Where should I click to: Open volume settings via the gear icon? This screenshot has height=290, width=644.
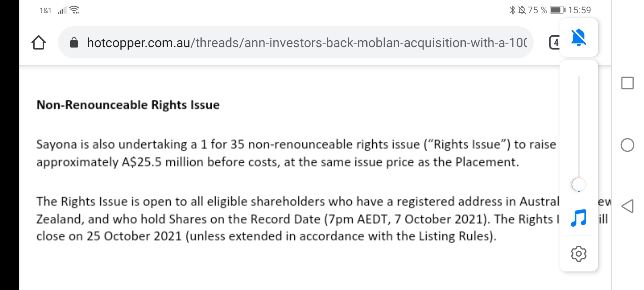pyautogui.click(x=579, y=254)
